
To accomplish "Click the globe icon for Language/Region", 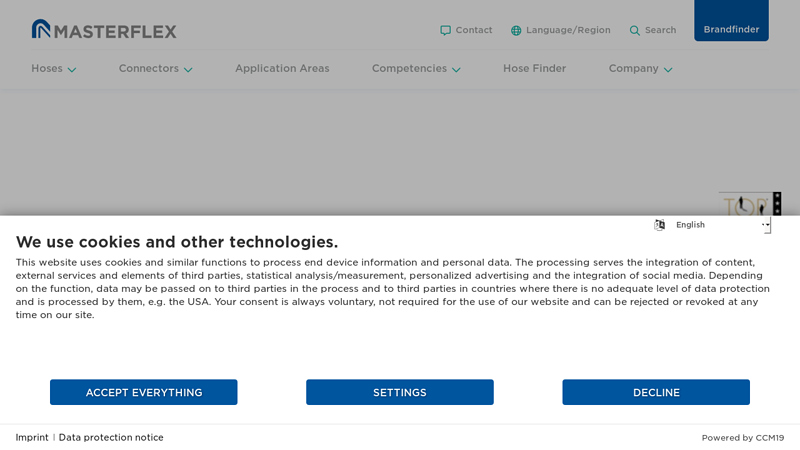I will [x=516, y=30].
